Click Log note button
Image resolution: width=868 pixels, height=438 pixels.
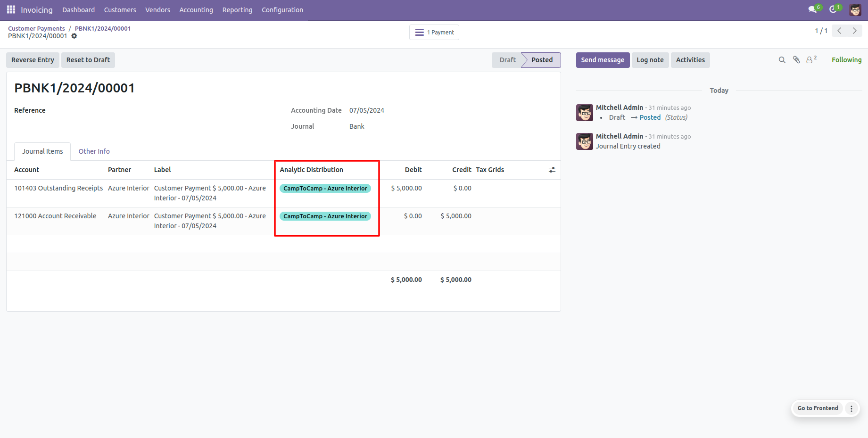coord(650,60)
